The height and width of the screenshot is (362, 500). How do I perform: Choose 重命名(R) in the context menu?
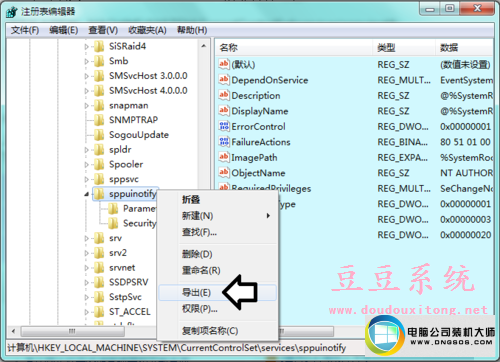[217, 270]
